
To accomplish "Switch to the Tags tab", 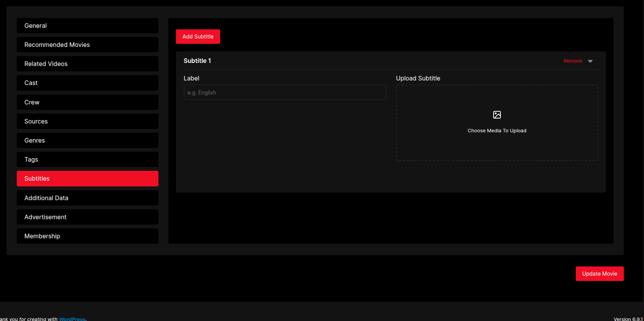I will pos(88,159).
